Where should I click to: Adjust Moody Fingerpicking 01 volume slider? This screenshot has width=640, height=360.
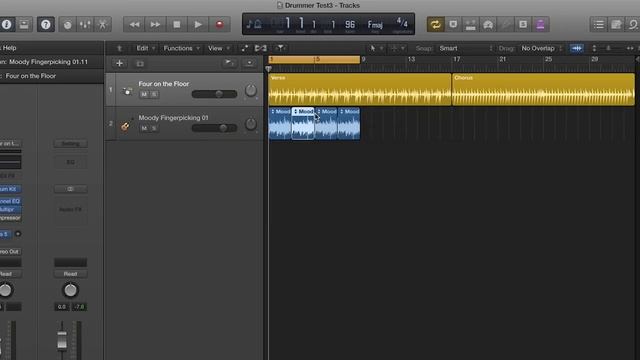click(x=214, y=128)
